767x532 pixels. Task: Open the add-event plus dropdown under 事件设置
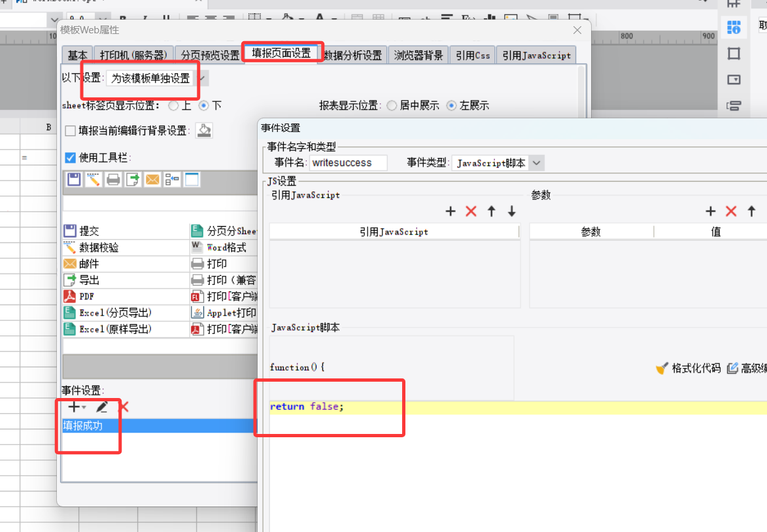click(77, 407)
